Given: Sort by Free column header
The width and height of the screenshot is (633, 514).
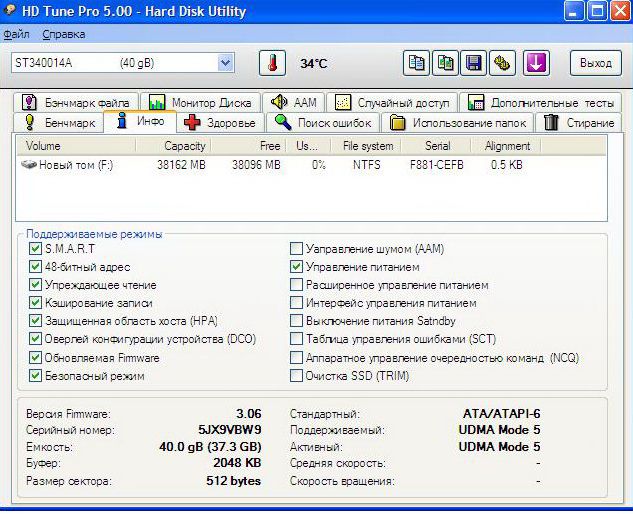Looking at the screenshot, I should coord(248,146).
